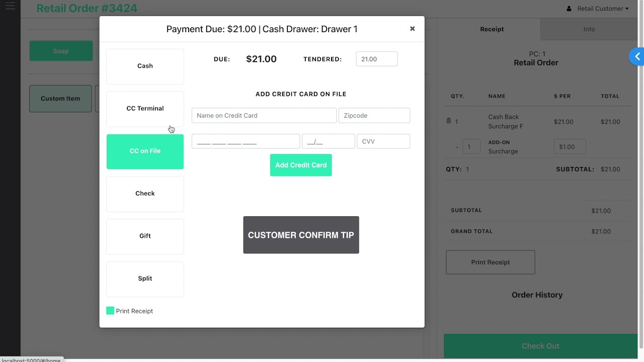Click the blue side panel arrow
Image resolution: width=644 pixels, height=362 pixels.
[x=637, y=57]
